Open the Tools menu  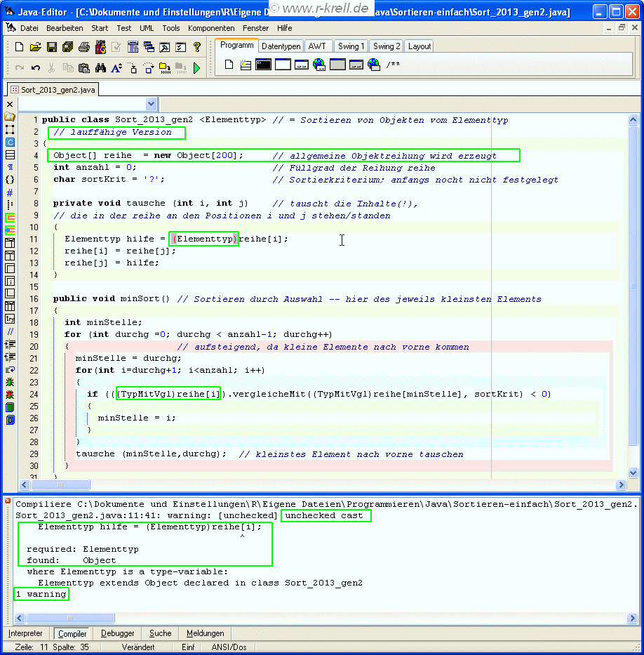(x=171, y=28)
